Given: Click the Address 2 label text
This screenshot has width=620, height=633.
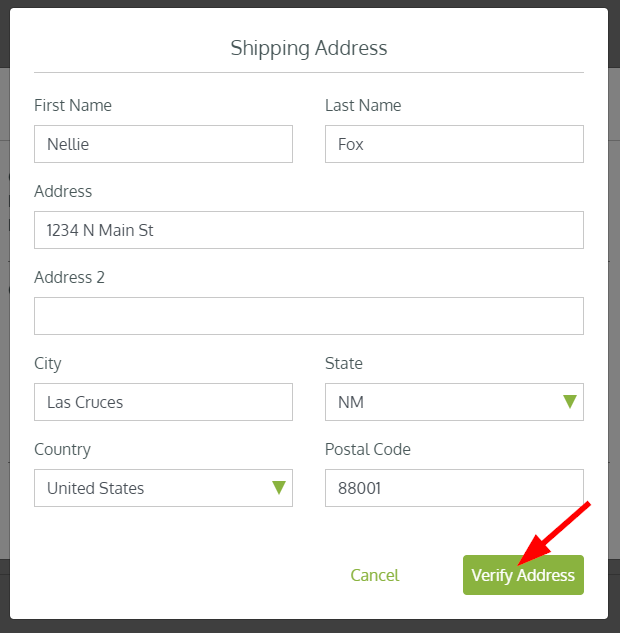Looking at the screenshot, I should (69, 277).
